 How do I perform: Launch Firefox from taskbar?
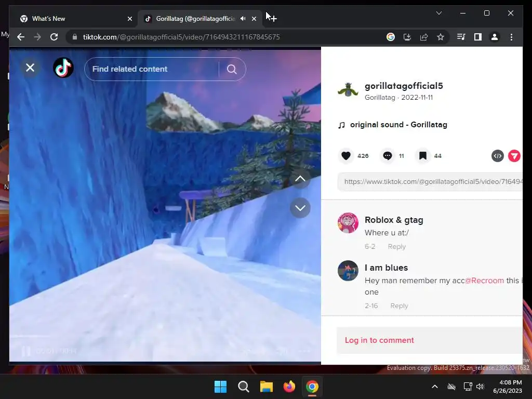pos(289,387)
